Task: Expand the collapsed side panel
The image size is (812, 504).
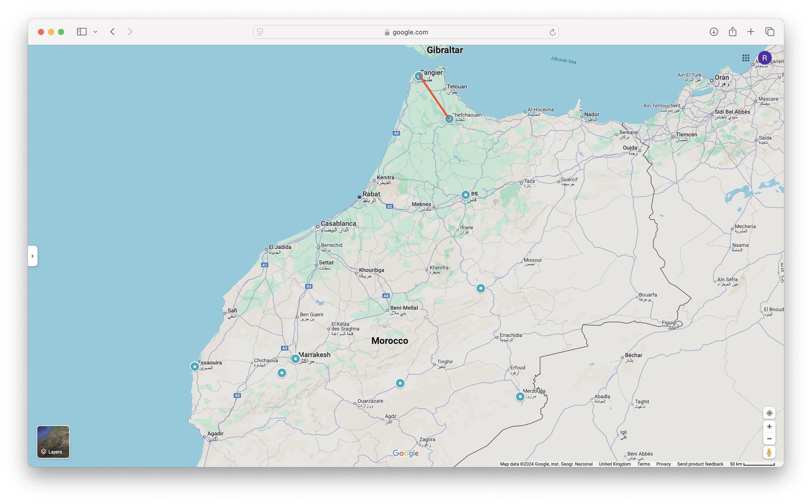Action: (x=33, y=256)
